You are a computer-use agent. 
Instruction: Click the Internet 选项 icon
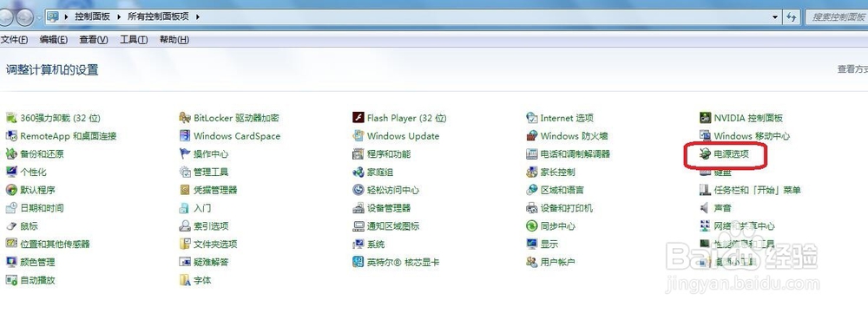tap(532, 118)
